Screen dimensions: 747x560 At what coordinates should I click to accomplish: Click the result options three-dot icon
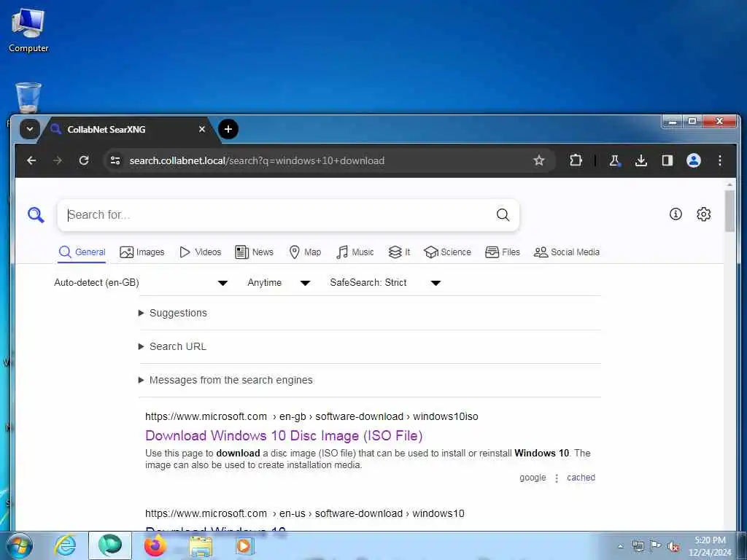point(557,478)
